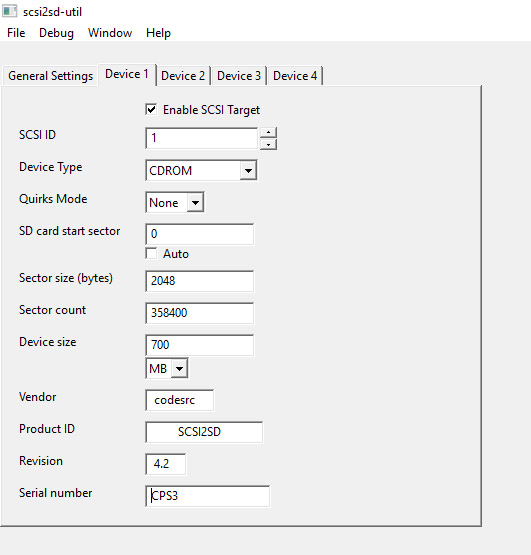Open the Device Type CDROM dropdown
The image size is (531, 555).
(201, 170)
